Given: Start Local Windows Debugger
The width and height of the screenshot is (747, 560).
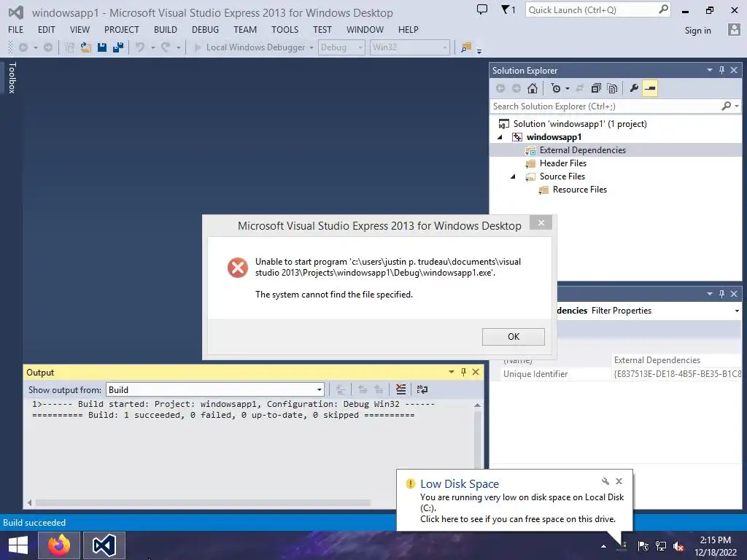Looking at the screenshot, I should [x=249, y=47].
